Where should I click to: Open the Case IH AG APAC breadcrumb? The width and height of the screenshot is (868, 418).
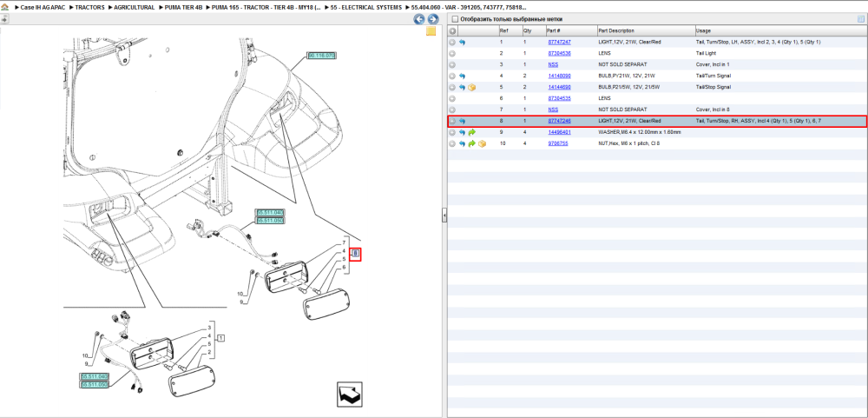coord(41,8)
